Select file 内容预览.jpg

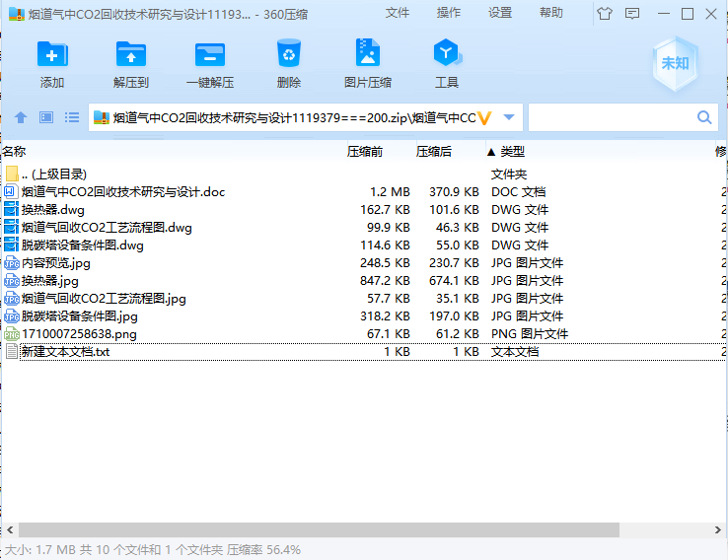56,263
